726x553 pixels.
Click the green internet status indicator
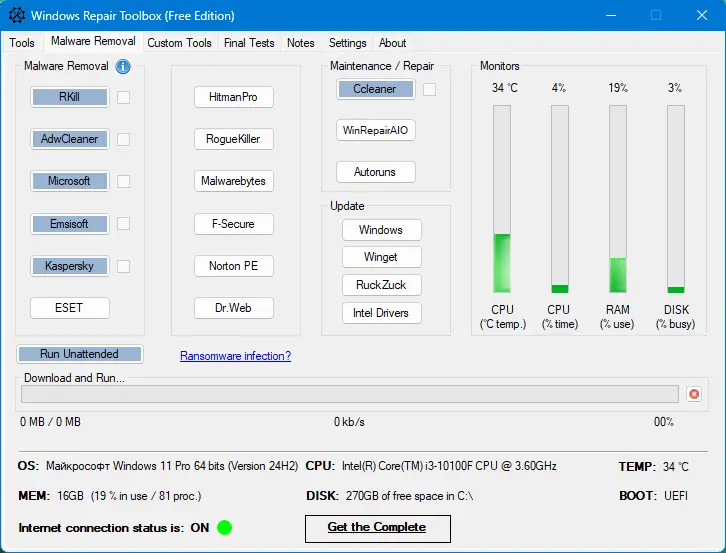[x=225, y=527]
